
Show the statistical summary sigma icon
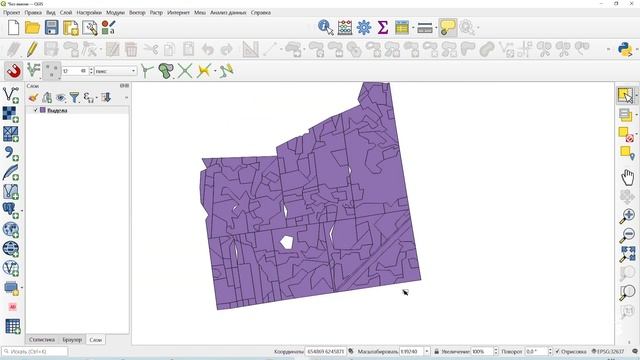pos(382,28)
